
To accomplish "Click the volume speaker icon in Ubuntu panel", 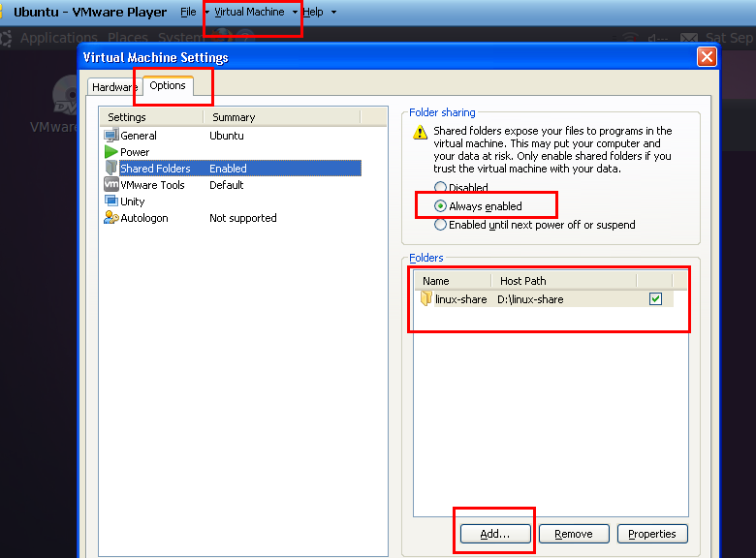I will pos(658,38).
